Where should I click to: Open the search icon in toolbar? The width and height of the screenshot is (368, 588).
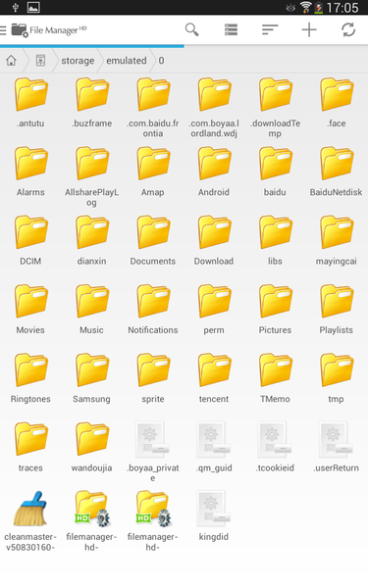[191, 29]
